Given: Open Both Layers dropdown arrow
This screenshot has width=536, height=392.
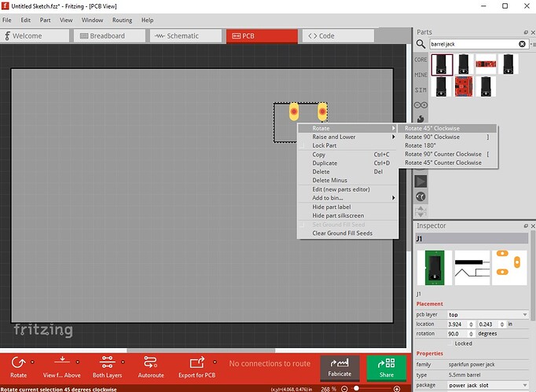Looking at the screenshot, I should [123, 362].
